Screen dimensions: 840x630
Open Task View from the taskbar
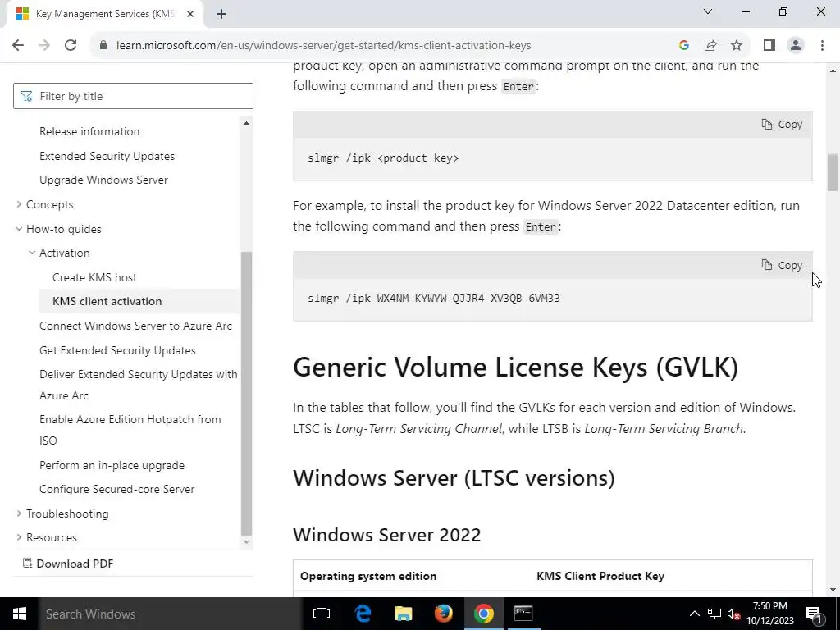click(322, 614)
